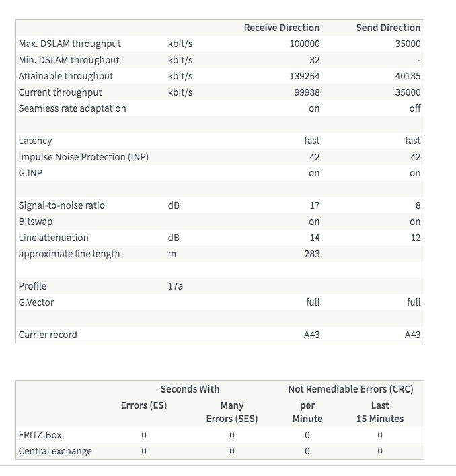Click the G.Vector row label
456x476 pixels.
[x=36, y=302]
